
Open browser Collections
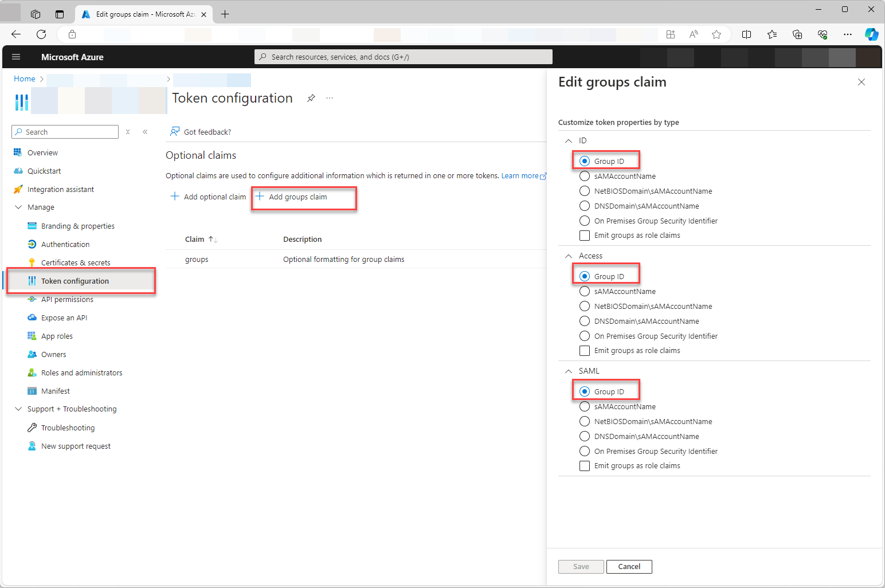click(797, 34)
